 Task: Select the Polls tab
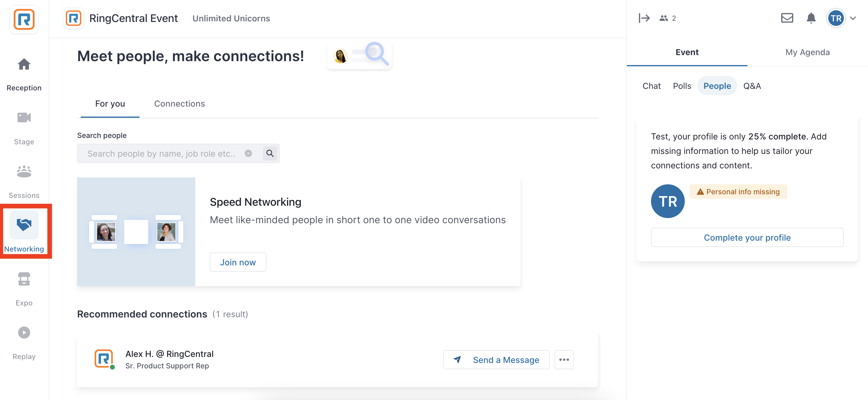682,86
